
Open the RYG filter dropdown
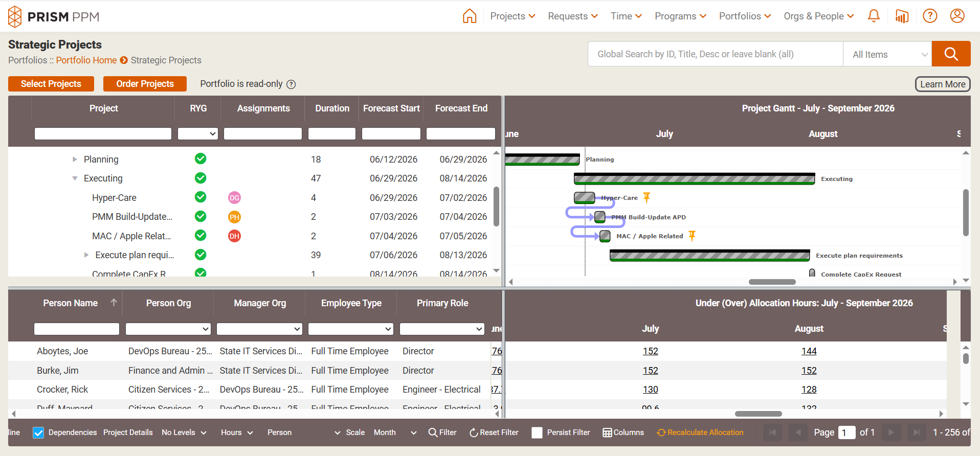[198, 134]
